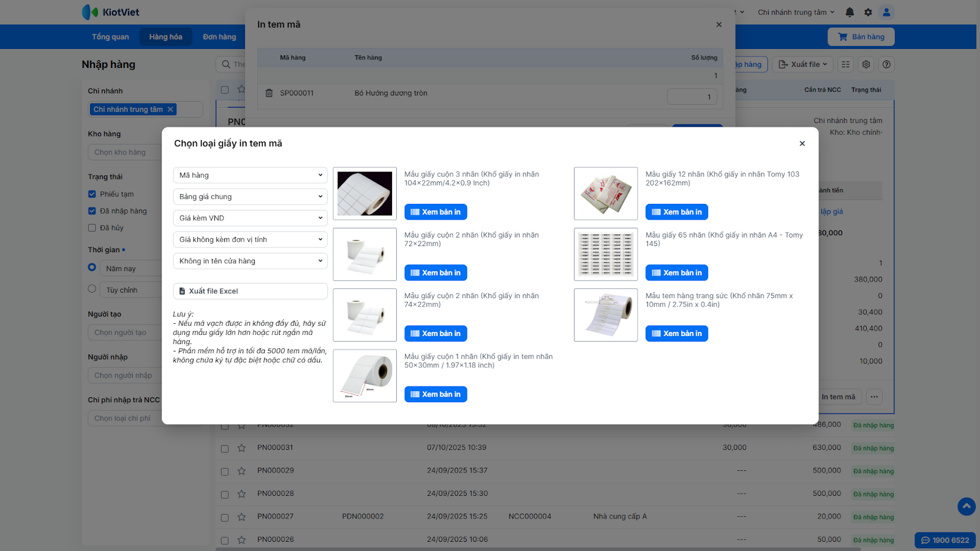Close the In tem mã dialog
This screenshot has width=980, height=551.
coord(718,24)
